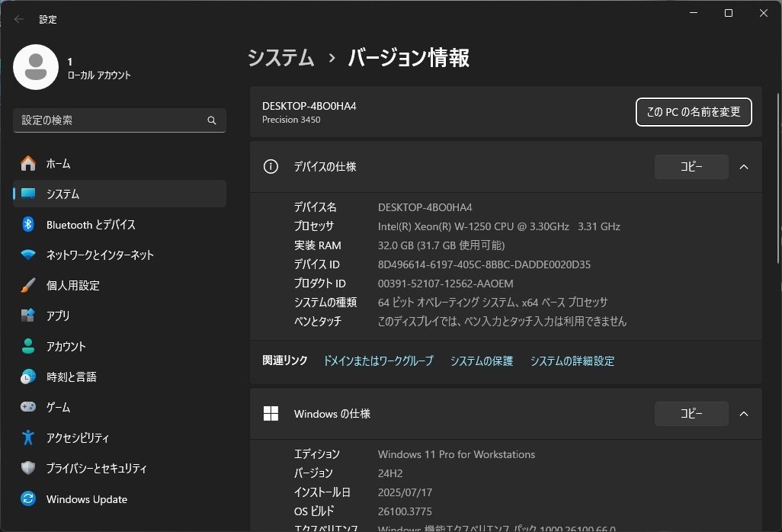782x532 pixels.
Task: Open システムの保護 link
Action: point(481,361)
